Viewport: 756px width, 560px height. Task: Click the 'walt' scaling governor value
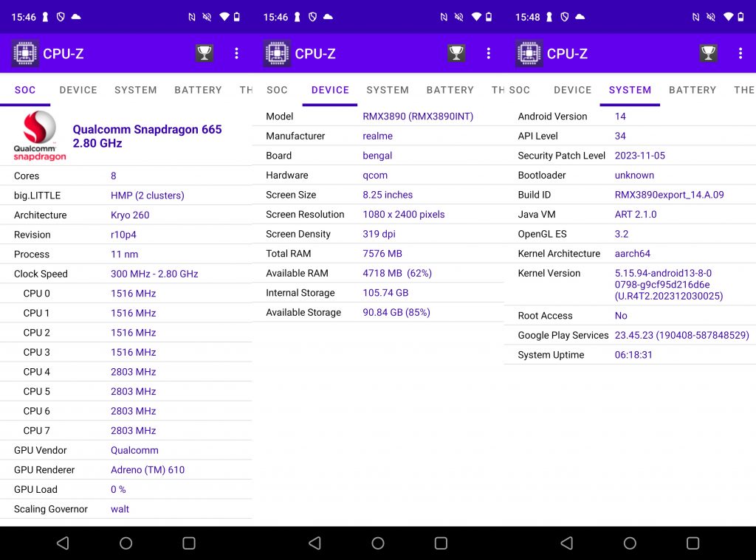(x=120, y=509)
